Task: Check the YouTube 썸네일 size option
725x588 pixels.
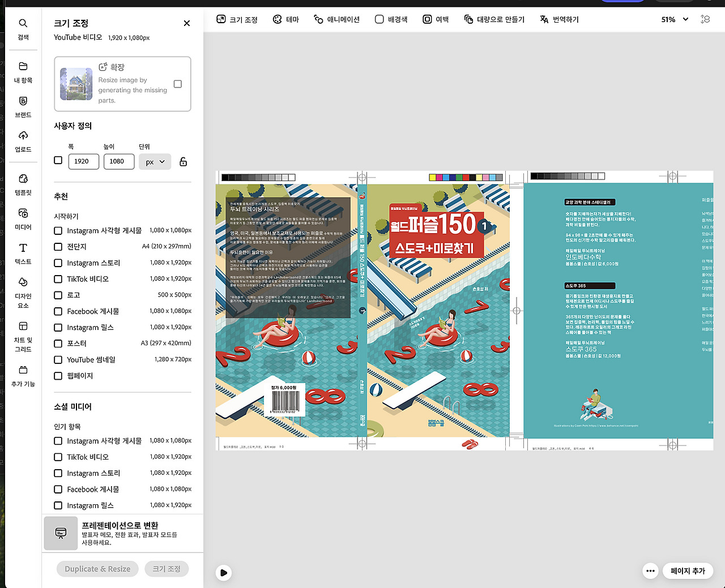Action: click(x=58, y=359)
